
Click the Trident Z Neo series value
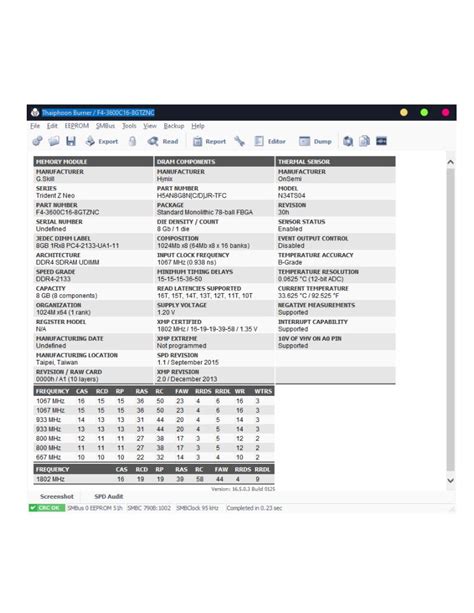click(55, 195)
